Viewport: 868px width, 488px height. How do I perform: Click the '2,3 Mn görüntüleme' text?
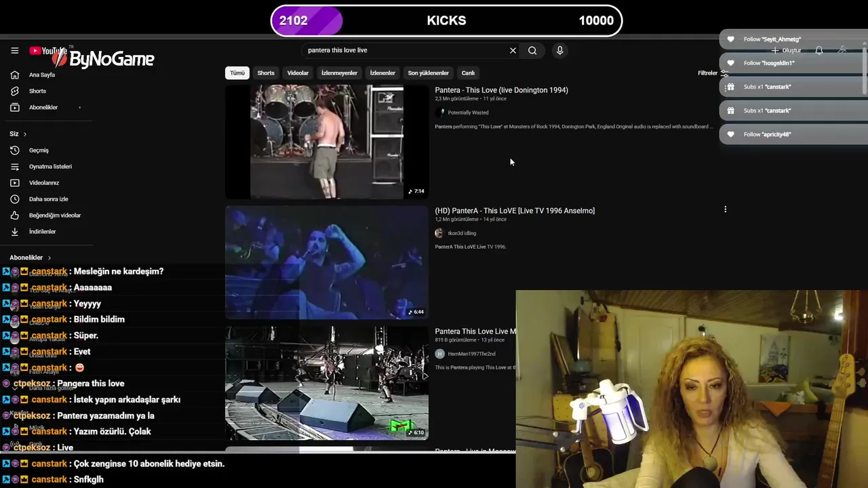(457, 99)
